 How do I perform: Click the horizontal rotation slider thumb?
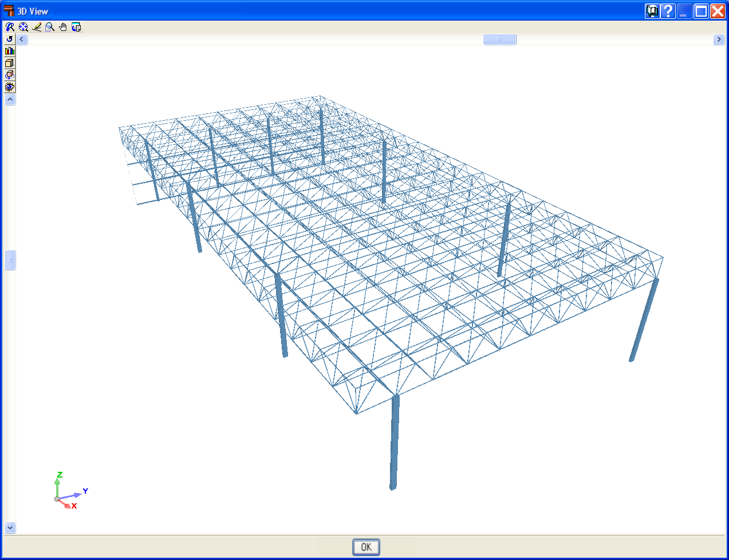499,39
